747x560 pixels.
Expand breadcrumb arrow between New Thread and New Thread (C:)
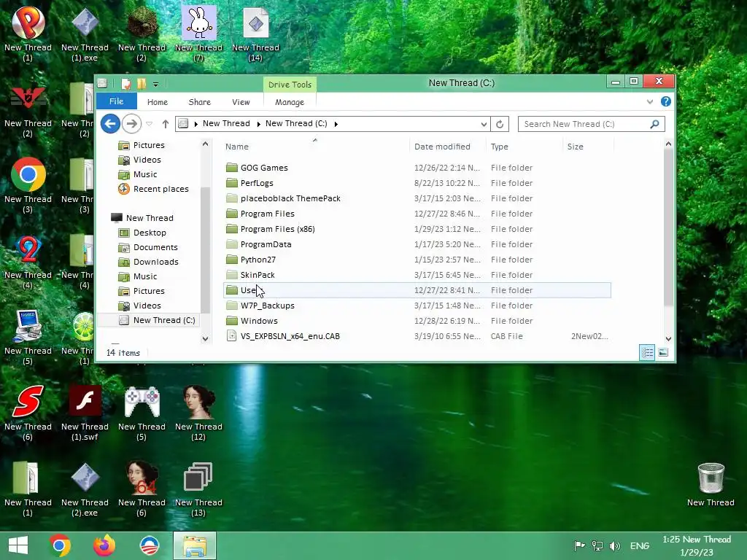258,124
